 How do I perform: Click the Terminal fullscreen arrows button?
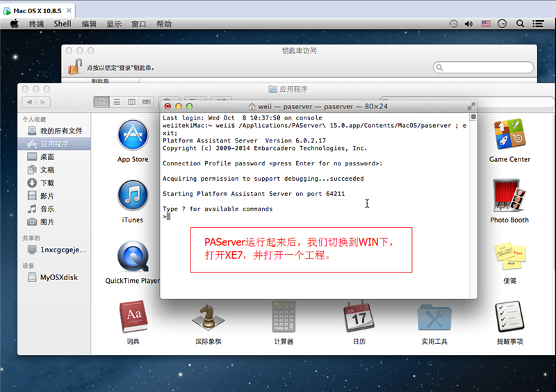pyautogui.click(x=471, y=106)
